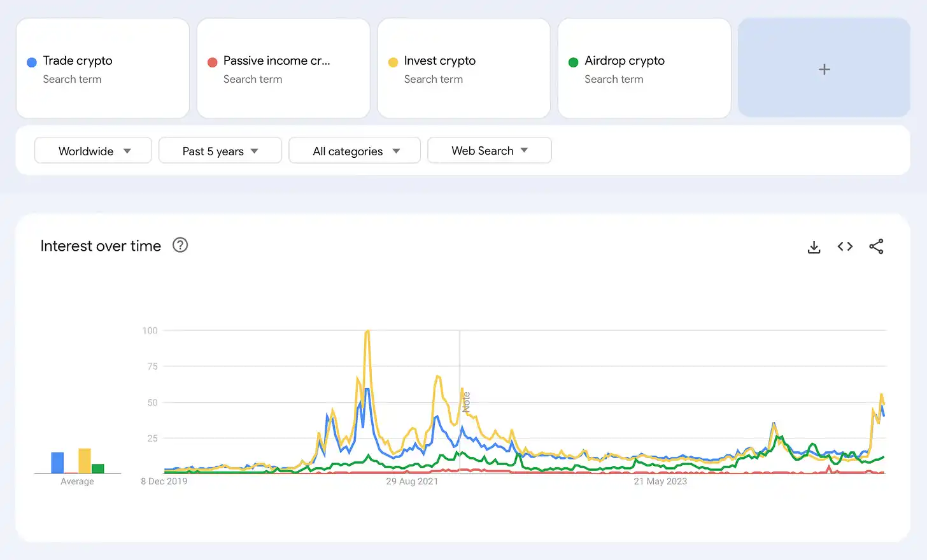Image resolution: width=927 pixels, height=560 pixels.
Task: Click the red dot beside Passive income
Action: point(213,62)
